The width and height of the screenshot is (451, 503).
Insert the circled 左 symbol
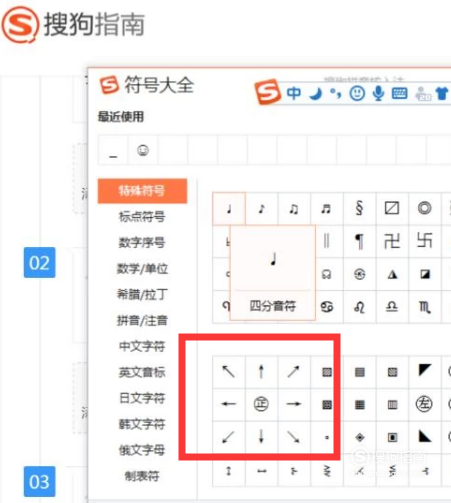[424, 404]
